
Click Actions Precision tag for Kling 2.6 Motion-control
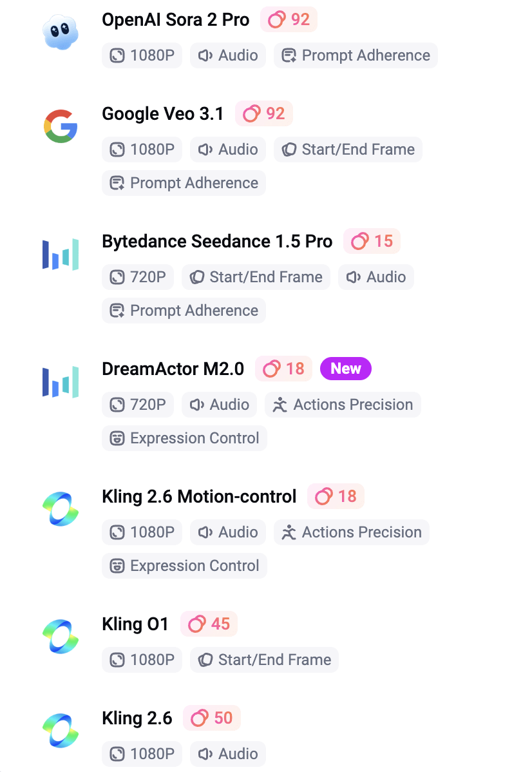click(352, 532)
